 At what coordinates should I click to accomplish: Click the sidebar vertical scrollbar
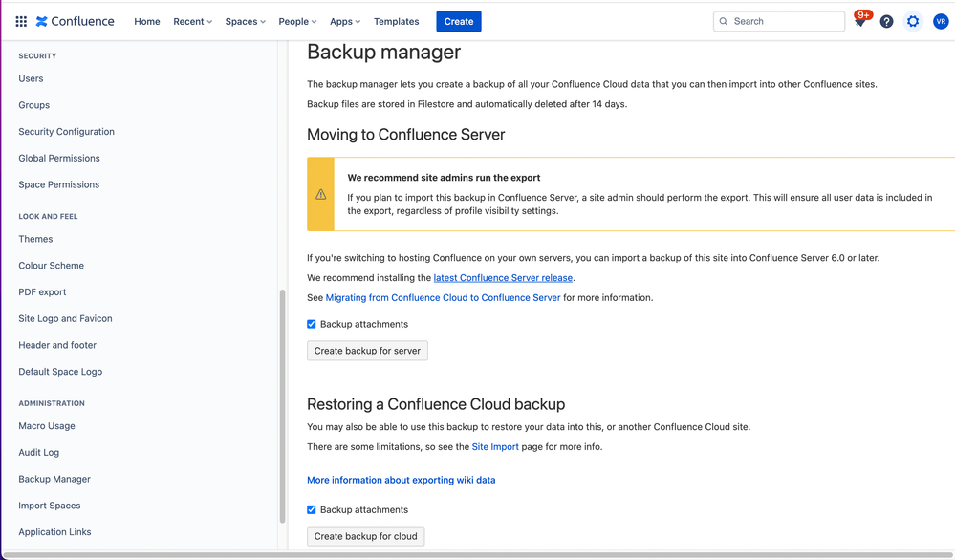click(282, 406)
